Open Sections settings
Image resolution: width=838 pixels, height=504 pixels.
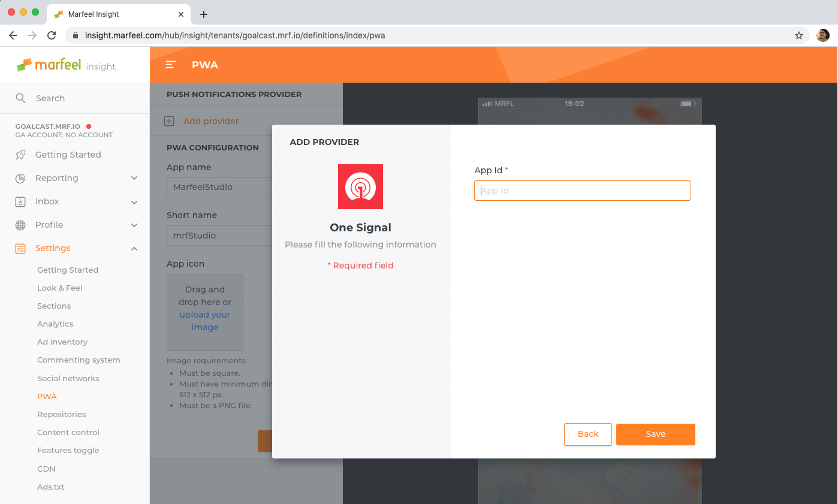point(54,306)
